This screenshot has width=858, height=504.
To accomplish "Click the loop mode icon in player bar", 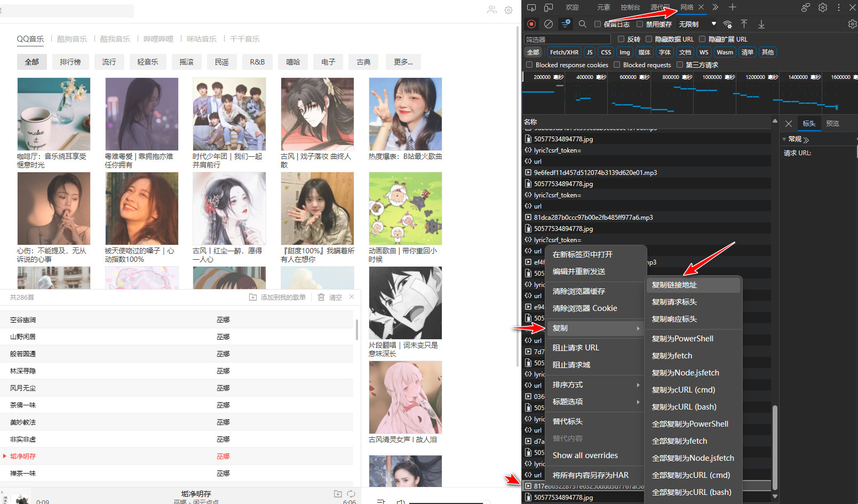I will 351,494.
